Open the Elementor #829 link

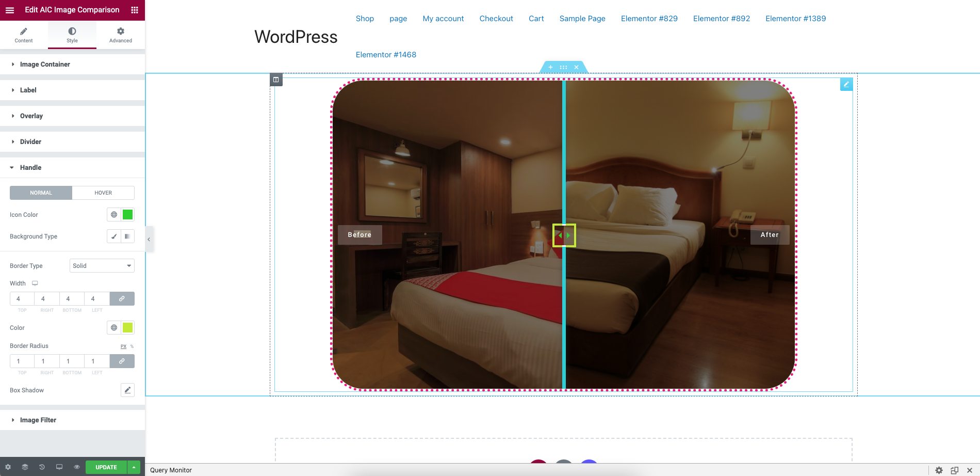(x=649, y=19)
